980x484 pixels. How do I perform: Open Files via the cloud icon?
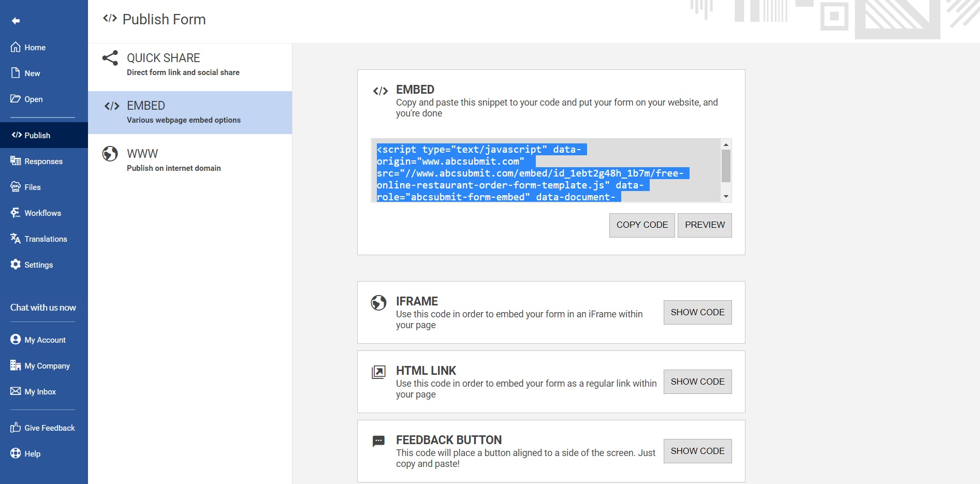pyautogui.click(x=16, y=187)
